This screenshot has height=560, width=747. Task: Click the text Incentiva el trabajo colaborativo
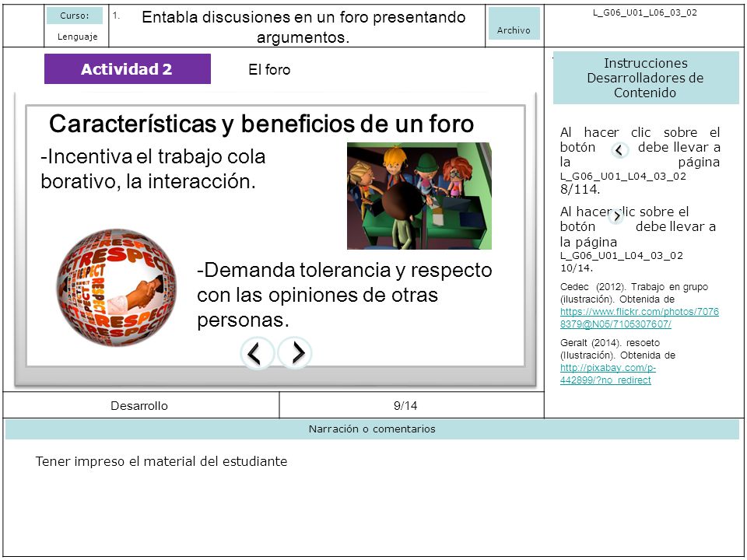153,169
